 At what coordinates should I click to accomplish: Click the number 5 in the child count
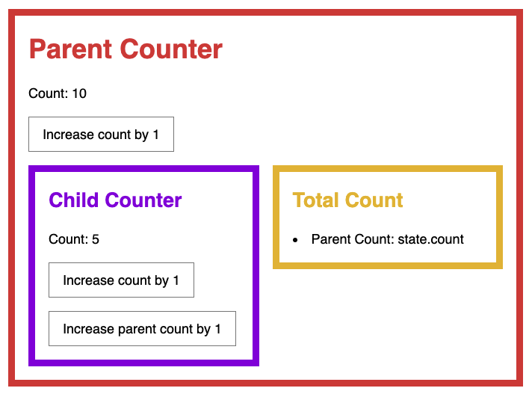point(96,239)
